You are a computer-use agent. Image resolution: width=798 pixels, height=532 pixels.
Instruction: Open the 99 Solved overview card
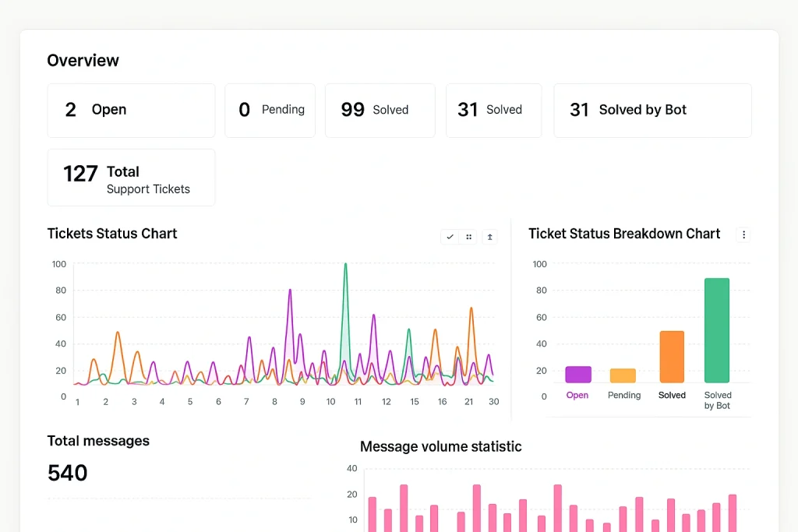pos(380,111)
